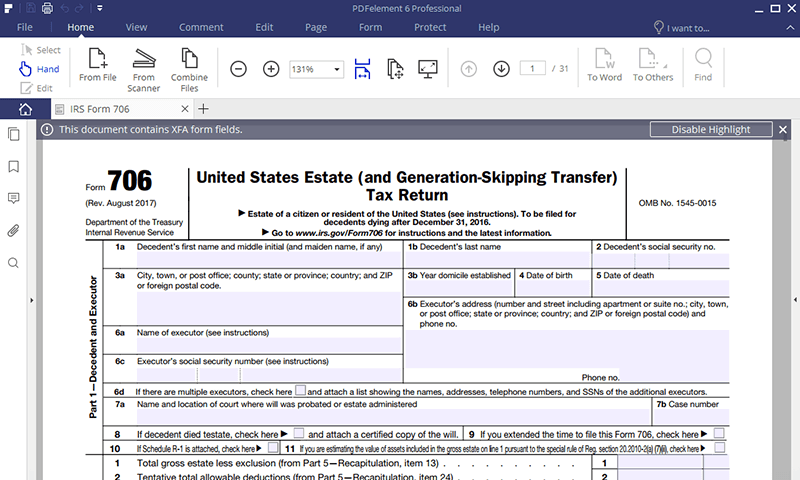Click the undo arrow in title bar
The image size is (800, 480).
click(64, 8)
